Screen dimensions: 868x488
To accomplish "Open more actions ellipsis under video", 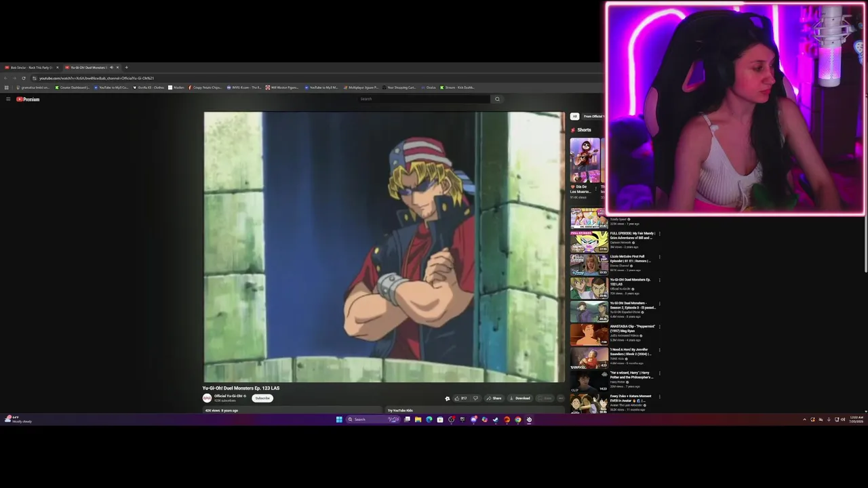I will pyautogui.click(x=560, y=398).
